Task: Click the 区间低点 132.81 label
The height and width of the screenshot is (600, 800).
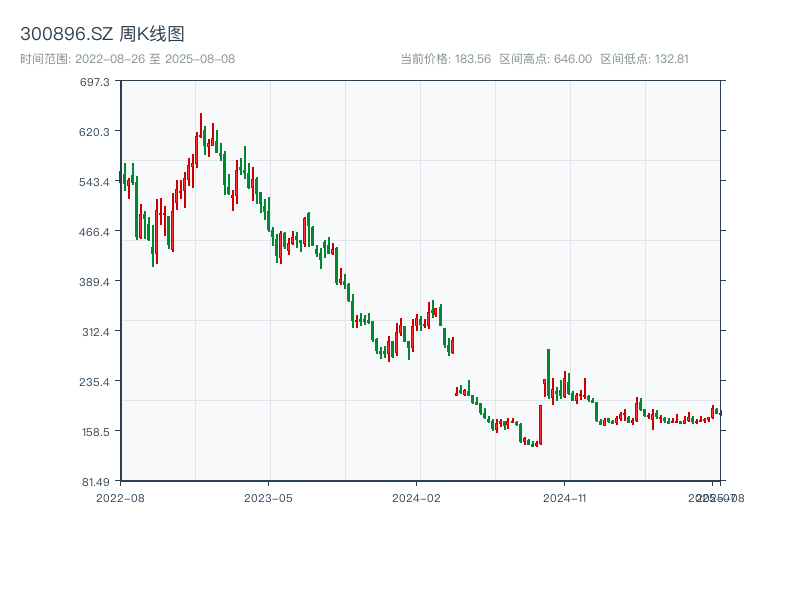Action: click(644, 59)
